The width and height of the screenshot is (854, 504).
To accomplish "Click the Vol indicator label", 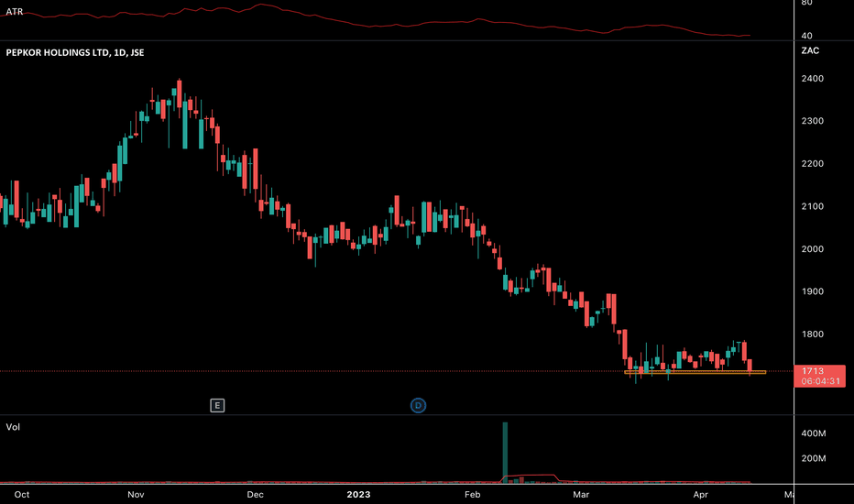I will (13, 427).
